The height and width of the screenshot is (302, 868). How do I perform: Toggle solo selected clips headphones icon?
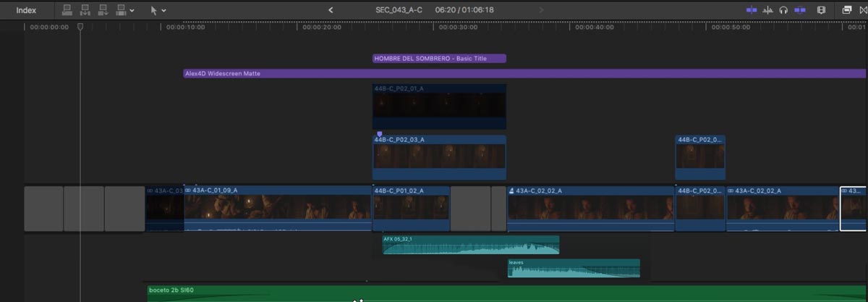coord(783,10)
